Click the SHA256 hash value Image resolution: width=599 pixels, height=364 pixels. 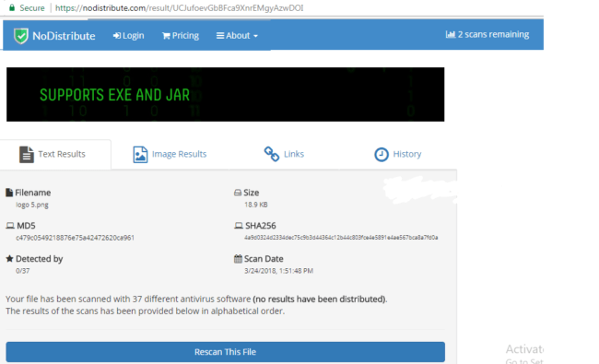pos(341,238)
